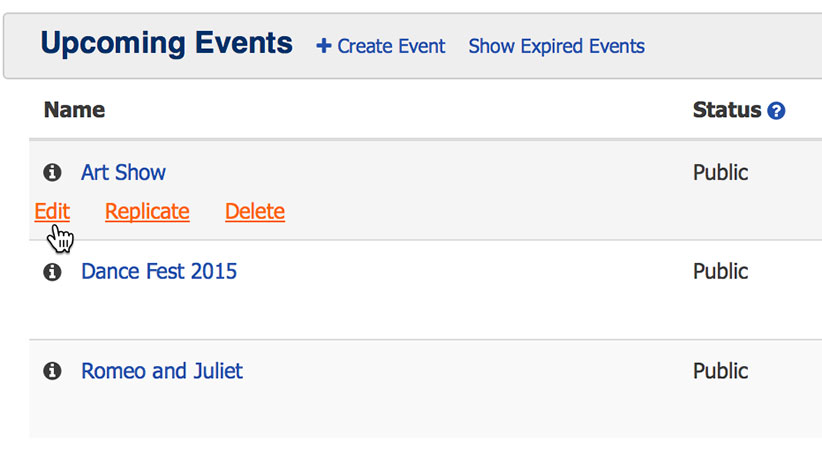Click the Status help question mark icon
822x457 pixels.
pos(776,111)
